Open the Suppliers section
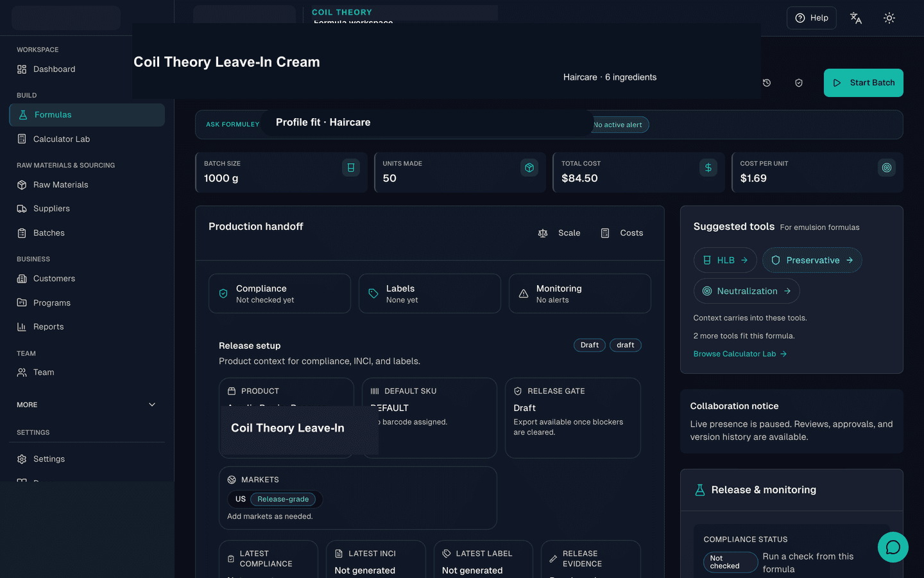 87,209
